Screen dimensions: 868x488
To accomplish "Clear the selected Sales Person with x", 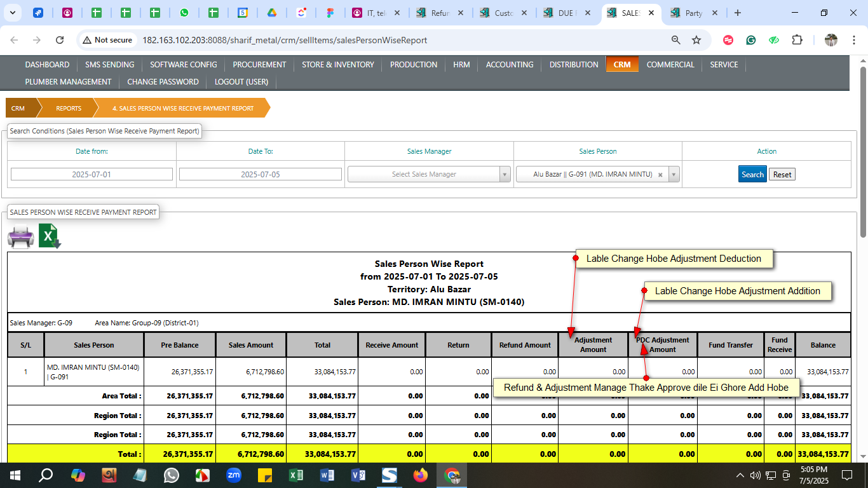I will [x=660, y=175].
